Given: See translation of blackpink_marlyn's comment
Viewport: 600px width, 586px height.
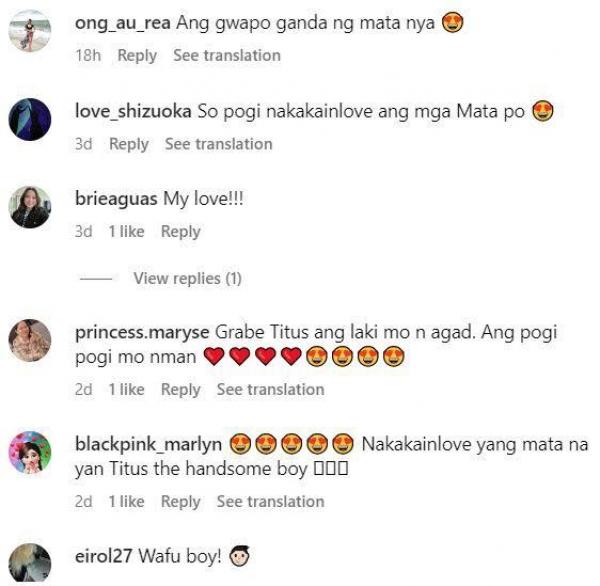Looking at the screenshot, I should click(271, 502).
